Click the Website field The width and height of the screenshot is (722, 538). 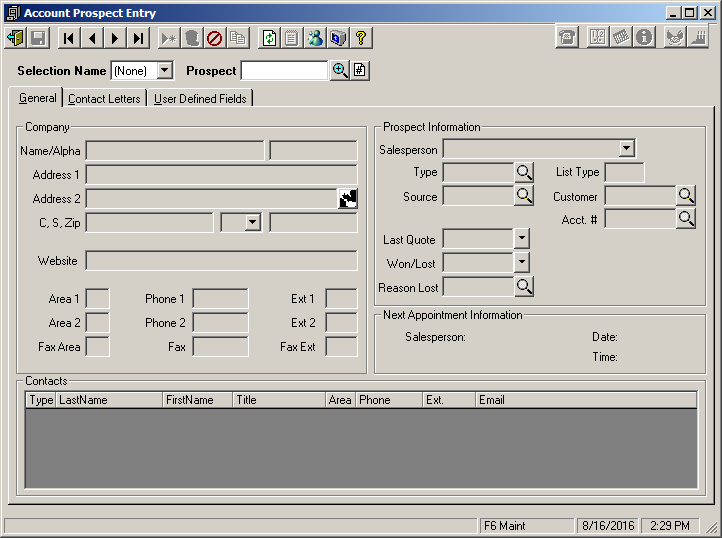click(221, 261)
